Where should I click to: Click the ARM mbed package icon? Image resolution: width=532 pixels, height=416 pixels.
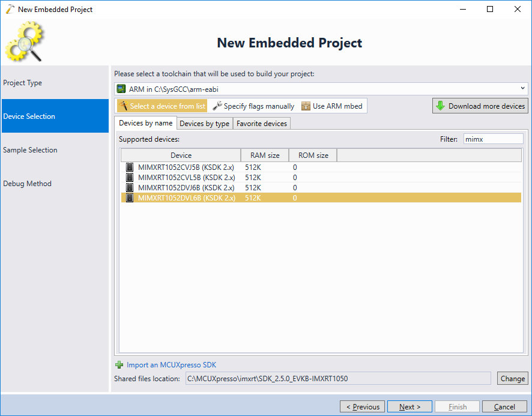306,106
